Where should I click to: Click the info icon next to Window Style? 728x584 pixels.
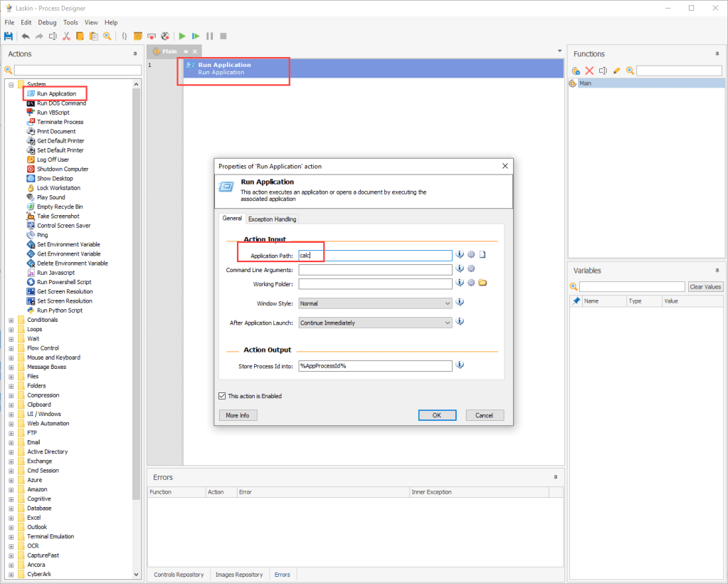(460, 302)
